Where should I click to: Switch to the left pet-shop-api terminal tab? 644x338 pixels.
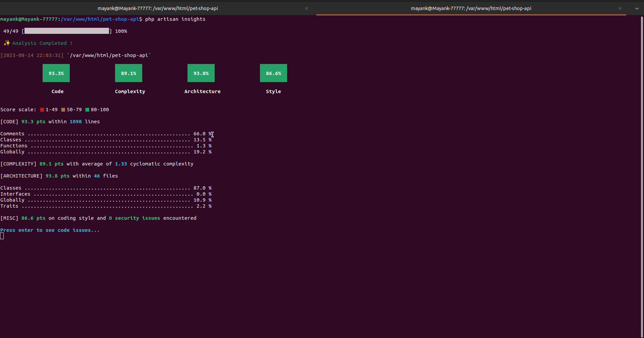tap(158, 8)
